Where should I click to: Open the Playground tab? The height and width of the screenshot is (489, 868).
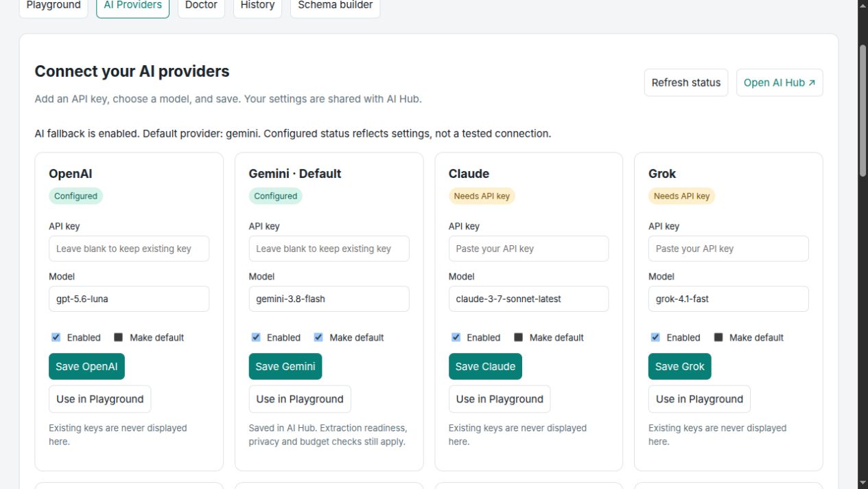point(53,6)
